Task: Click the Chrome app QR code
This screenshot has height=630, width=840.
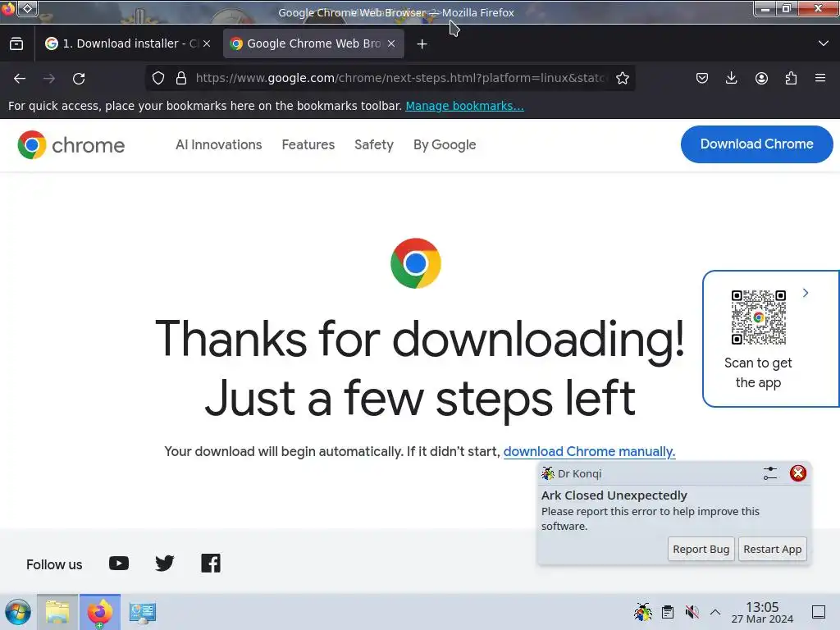Action: (x=759, y=317)
